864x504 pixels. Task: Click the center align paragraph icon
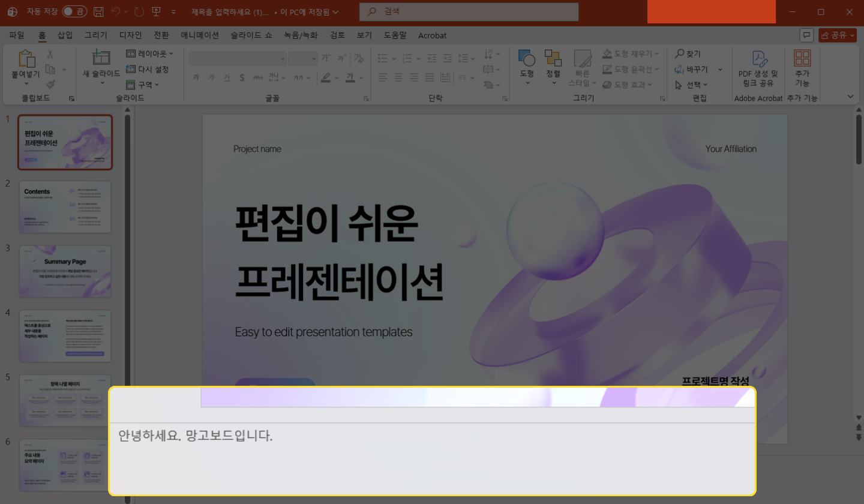click(x=398, y=77)
